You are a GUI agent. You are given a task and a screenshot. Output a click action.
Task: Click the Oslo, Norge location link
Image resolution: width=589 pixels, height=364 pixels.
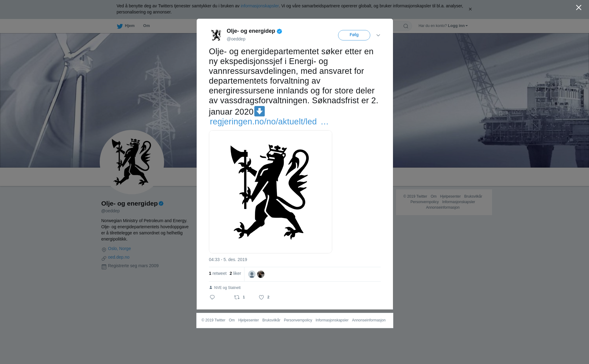[119, 248]
